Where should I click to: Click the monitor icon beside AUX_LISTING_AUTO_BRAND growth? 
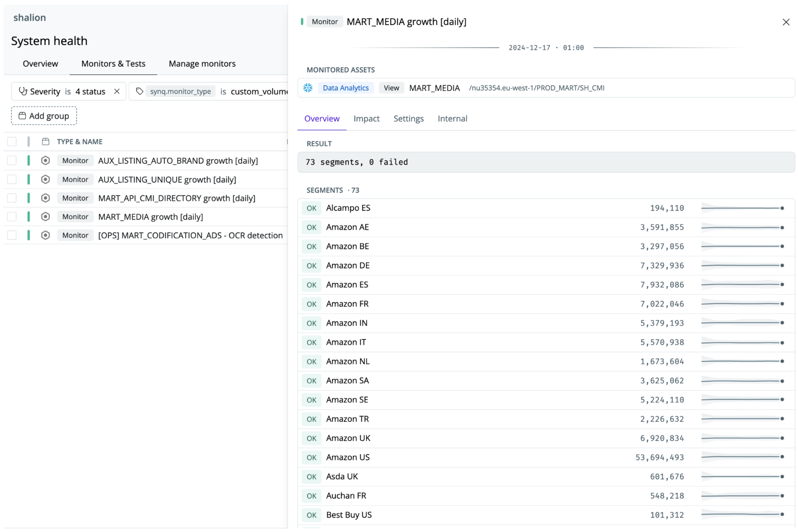pos(45,161)
